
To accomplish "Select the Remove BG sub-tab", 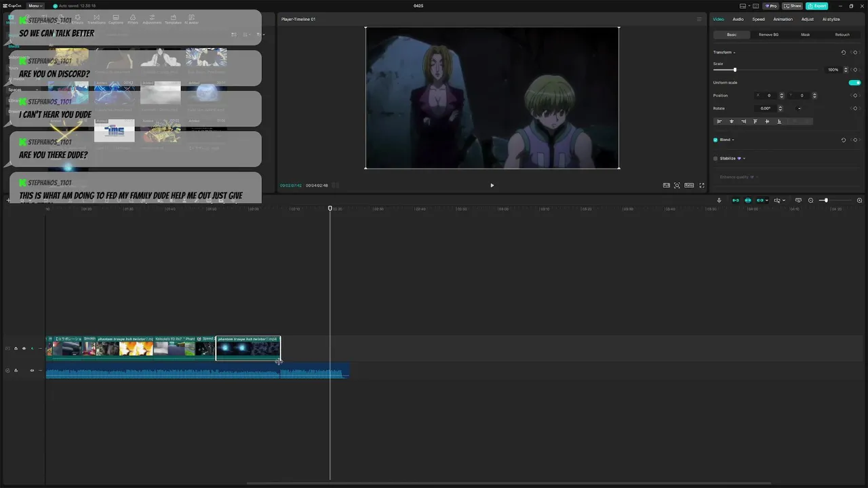I will click(768, 35).
